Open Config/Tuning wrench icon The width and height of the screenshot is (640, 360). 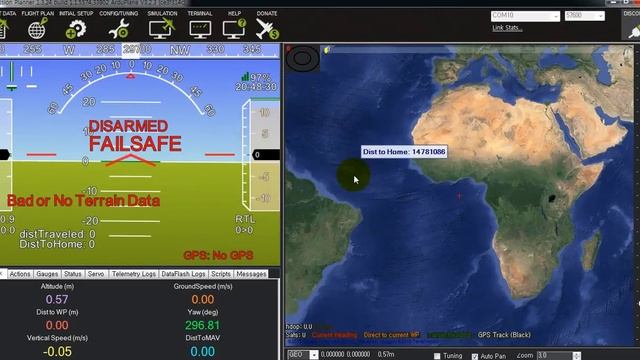[x=119, y=29]
